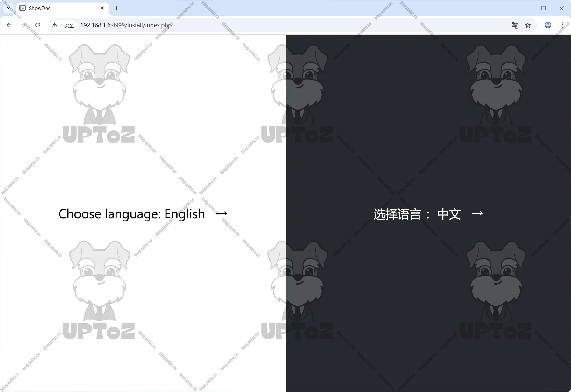Open the Chrome three-dot menu
Viewport: 571px width, 392px height.
point(562,25)
